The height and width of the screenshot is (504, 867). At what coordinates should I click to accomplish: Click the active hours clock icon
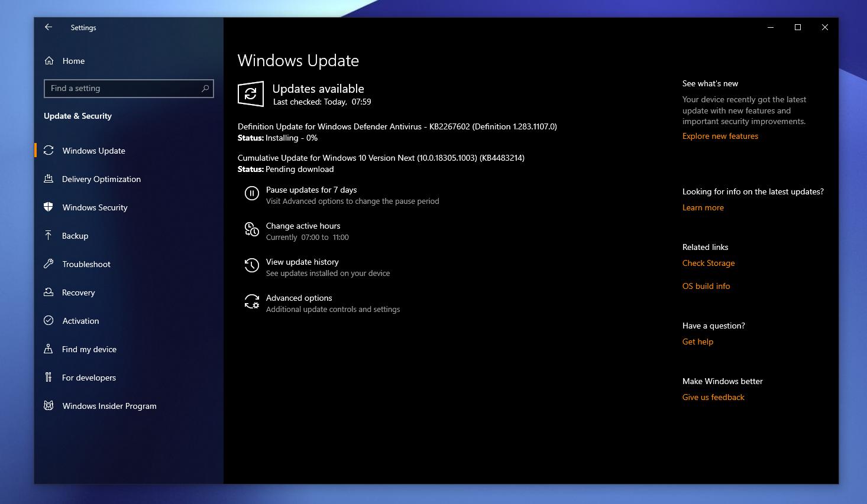[252, 230]
